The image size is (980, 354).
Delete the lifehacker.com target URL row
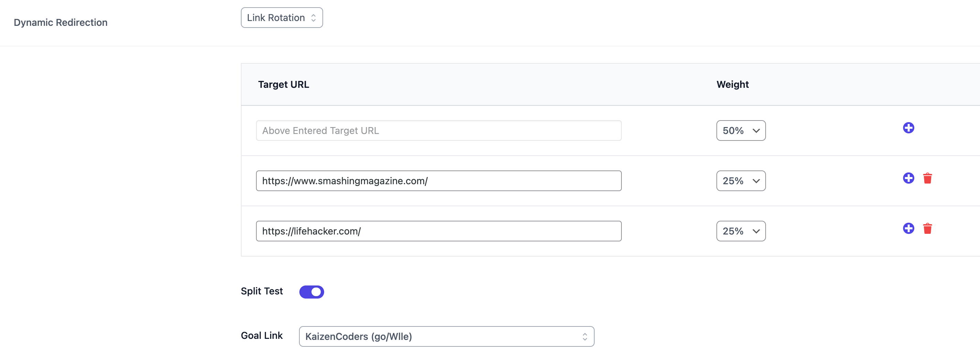pyautogui.click(x=927, y=228)
